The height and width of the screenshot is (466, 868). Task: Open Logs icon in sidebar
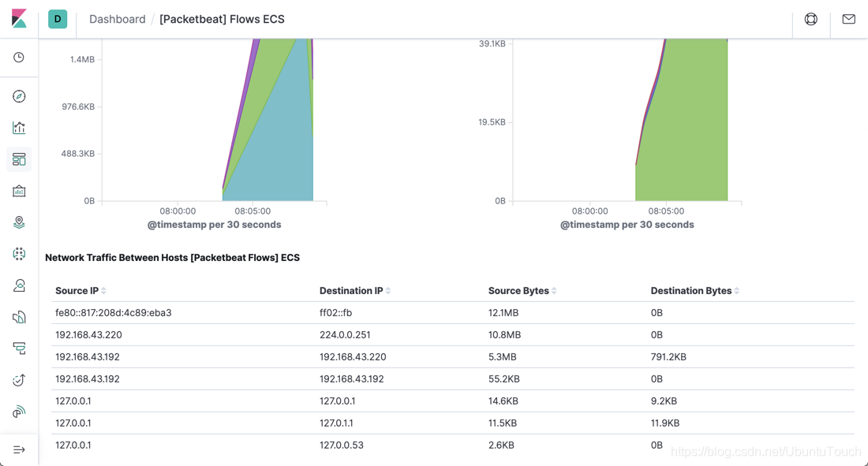(19, 317)
